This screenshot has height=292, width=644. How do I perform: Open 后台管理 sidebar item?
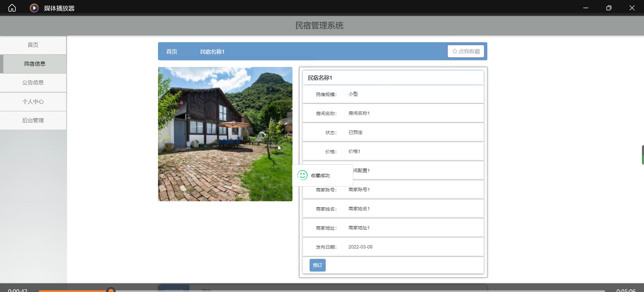(x=33, y=120)
